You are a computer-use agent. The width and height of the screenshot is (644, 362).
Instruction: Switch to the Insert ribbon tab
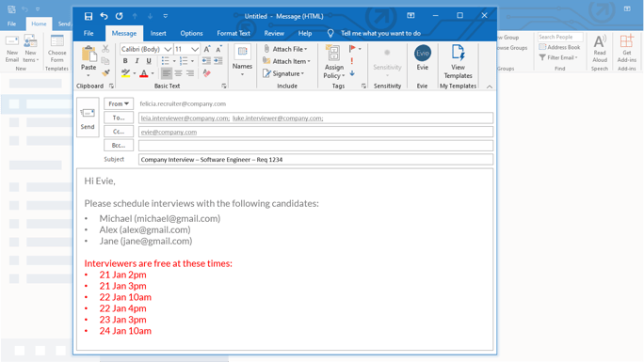pyautogui.click(x=158, y=33)
